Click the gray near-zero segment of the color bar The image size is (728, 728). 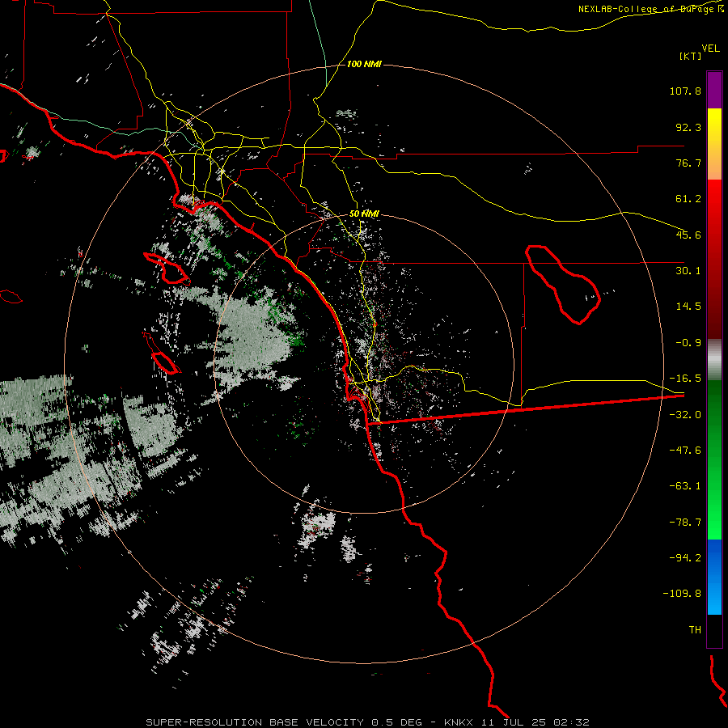click(x=714, y=360)
